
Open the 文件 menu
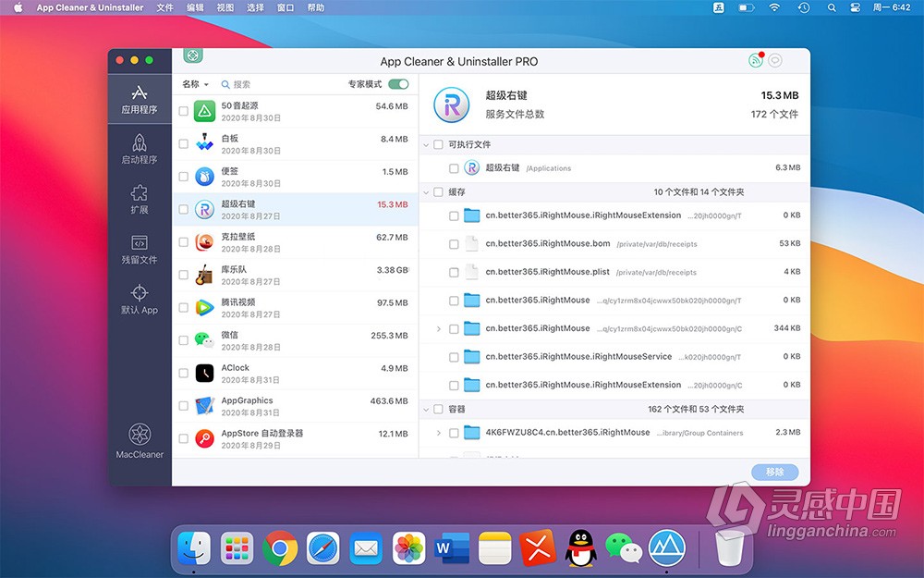point(165,7)
